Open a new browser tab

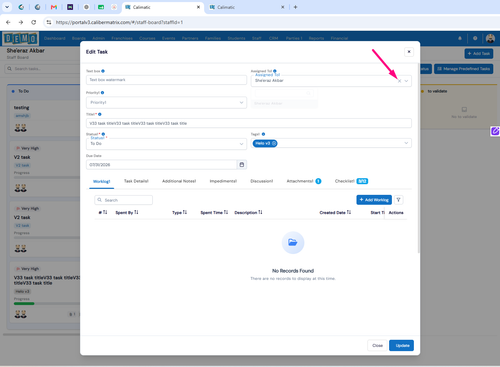tap(295, 7)
